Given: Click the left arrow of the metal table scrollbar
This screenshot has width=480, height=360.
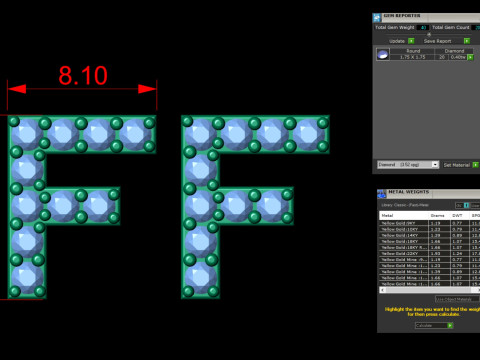Looking at the screenshot, I should pyautogui.click(x=382, y=290).
